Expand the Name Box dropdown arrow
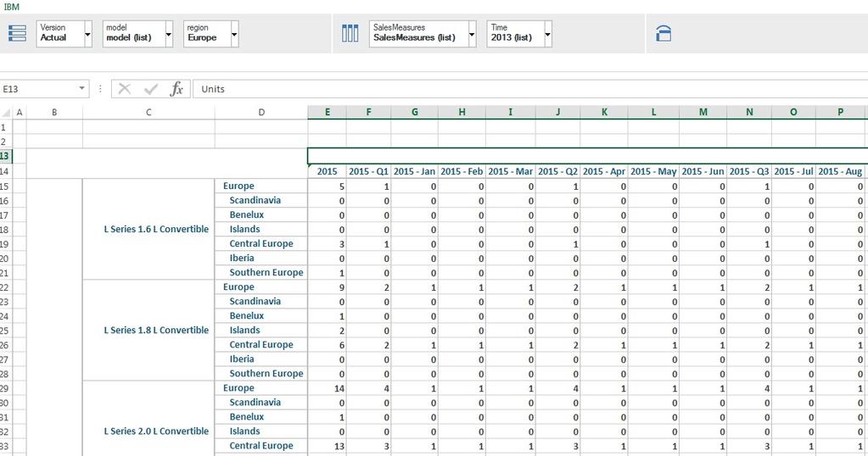 [x=82, y=88]
